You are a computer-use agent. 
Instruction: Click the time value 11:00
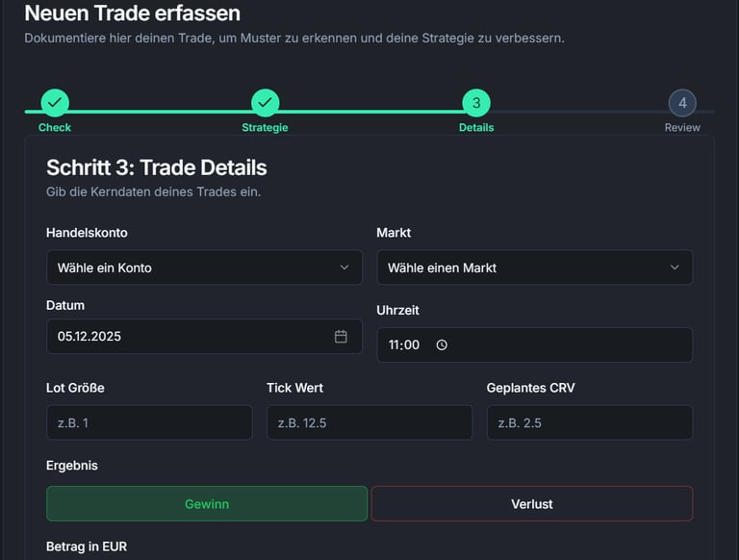click(x=404, y=344)
